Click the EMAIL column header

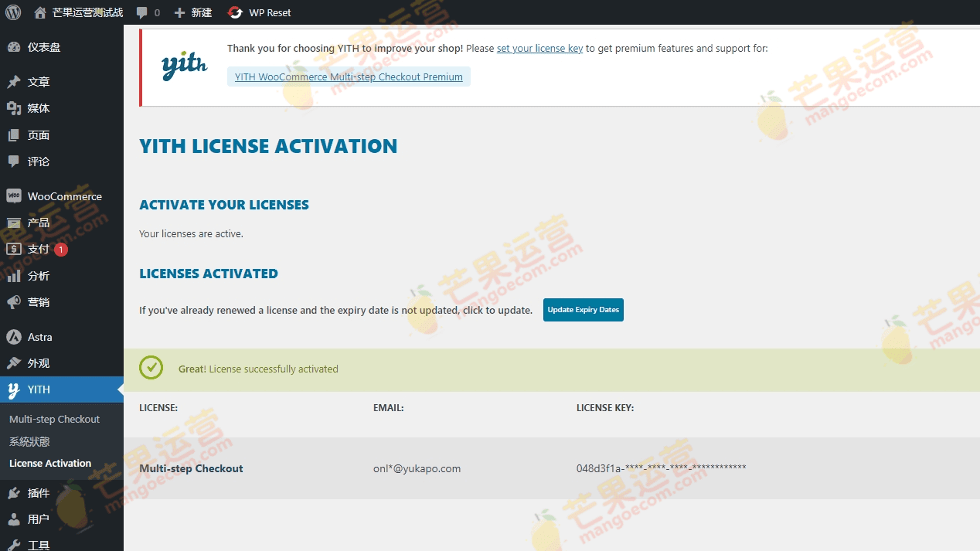click(x=389, y=408)
